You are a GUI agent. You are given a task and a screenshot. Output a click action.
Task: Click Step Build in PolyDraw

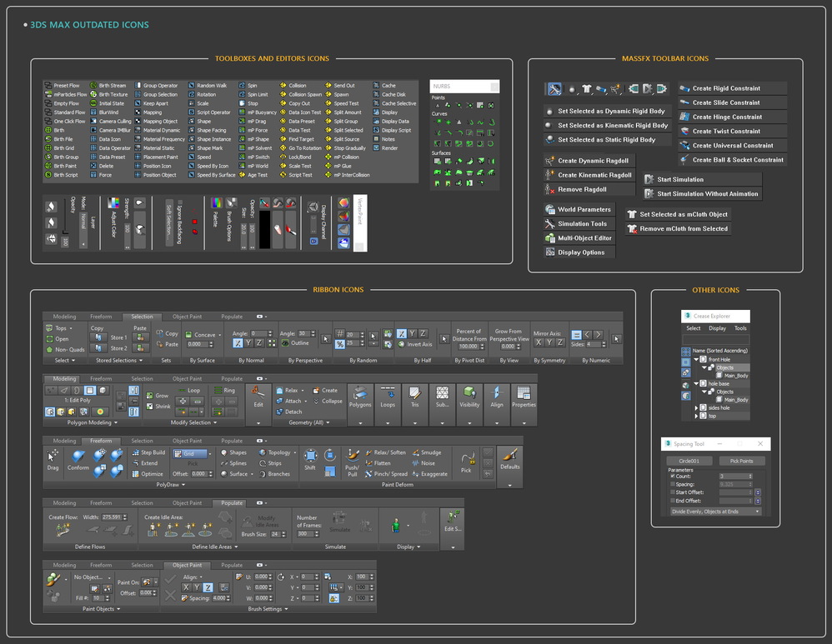148,452
